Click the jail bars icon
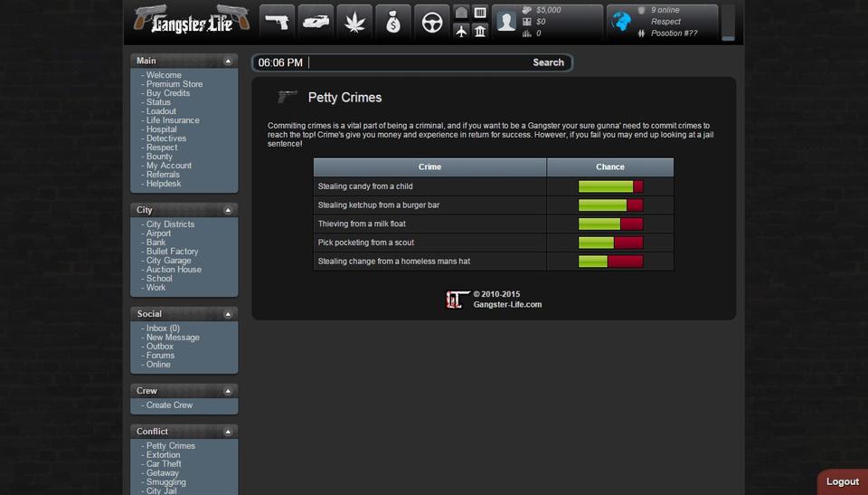The width and height of the screenshot is (868, 495). coord(480,13)
